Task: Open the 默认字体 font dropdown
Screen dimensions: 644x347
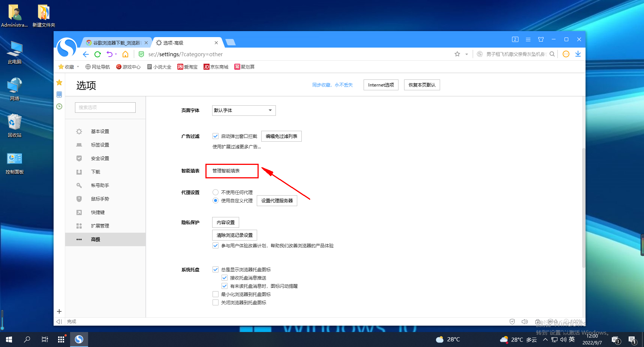Action: tap(243, 110)
